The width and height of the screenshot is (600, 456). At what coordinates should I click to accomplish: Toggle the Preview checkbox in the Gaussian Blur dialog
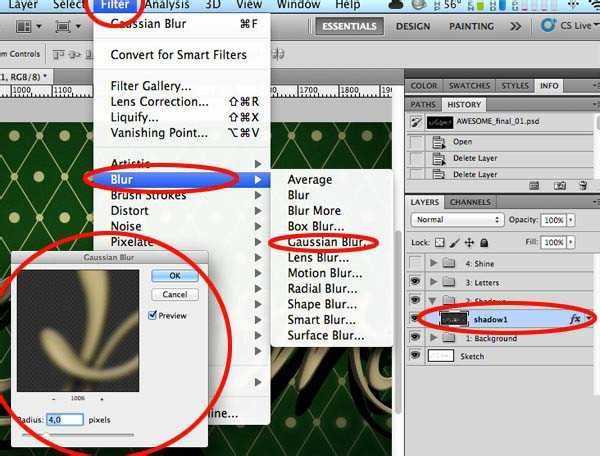[x=152, y=315]
